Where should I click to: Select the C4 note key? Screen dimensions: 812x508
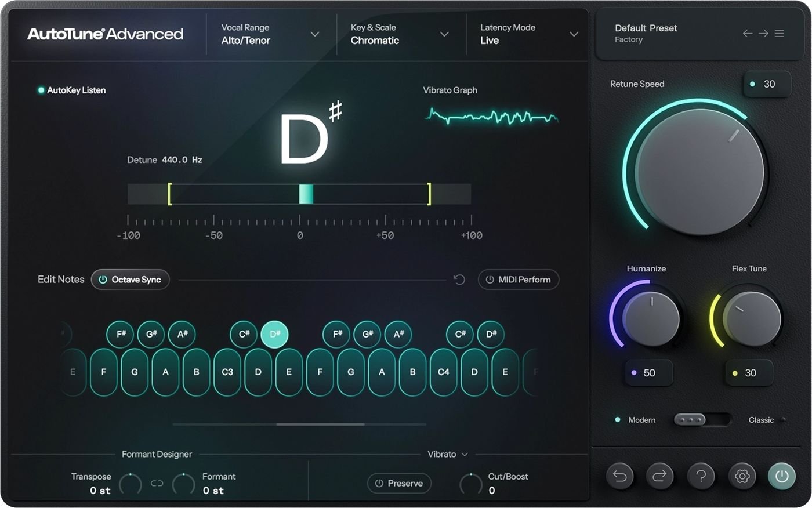pyautogui.click(x=444, y=372)
